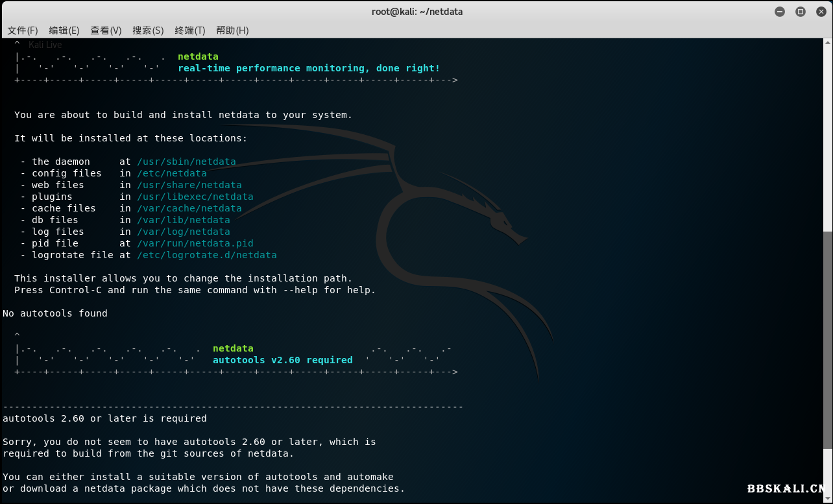
Task: Click the /var/run/netdata.pid path
Action: [x=195, y=243]
